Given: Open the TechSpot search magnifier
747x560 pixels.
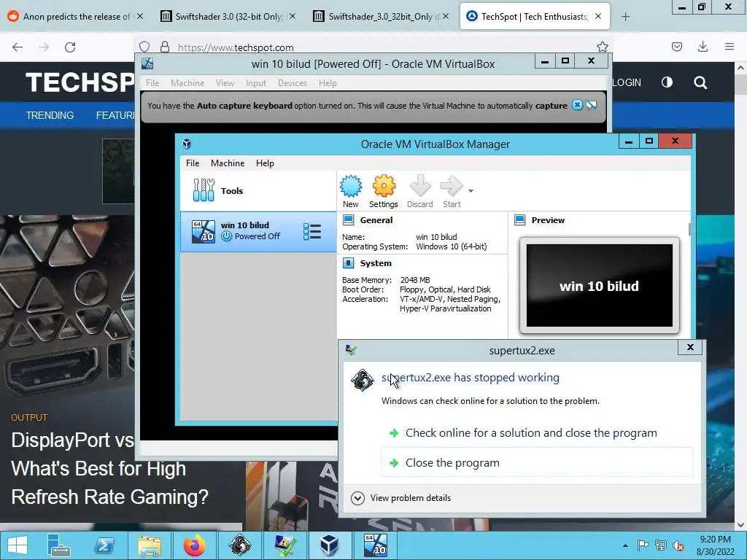Looking at the screenshot, I should (700, 82).
